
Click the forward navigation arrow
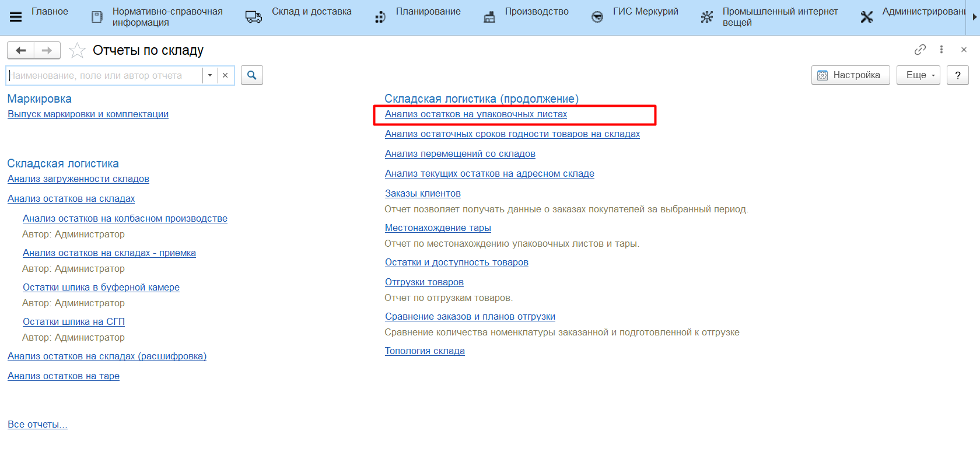(47, 51)
